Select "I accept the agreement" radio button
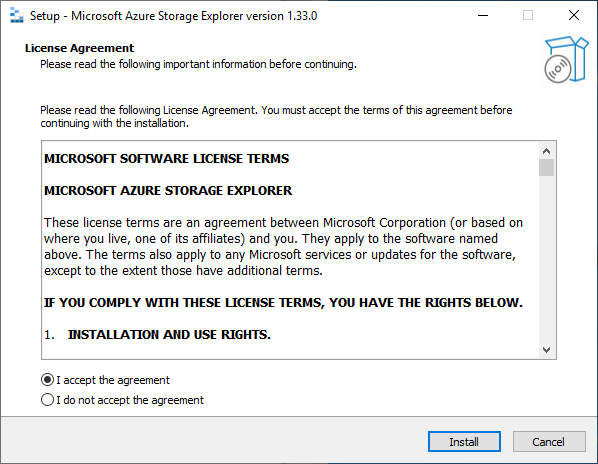The image size is (598, 464). pyautogui.click(x=47, y=380)
